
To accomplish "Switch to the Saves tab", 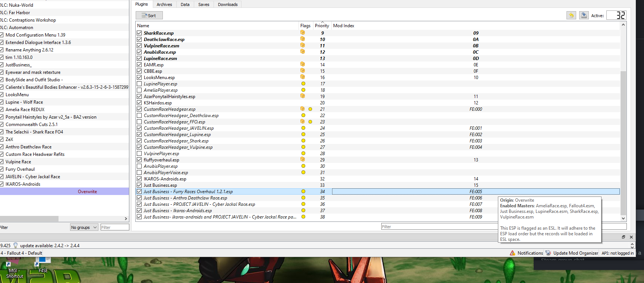I will 204,4.
